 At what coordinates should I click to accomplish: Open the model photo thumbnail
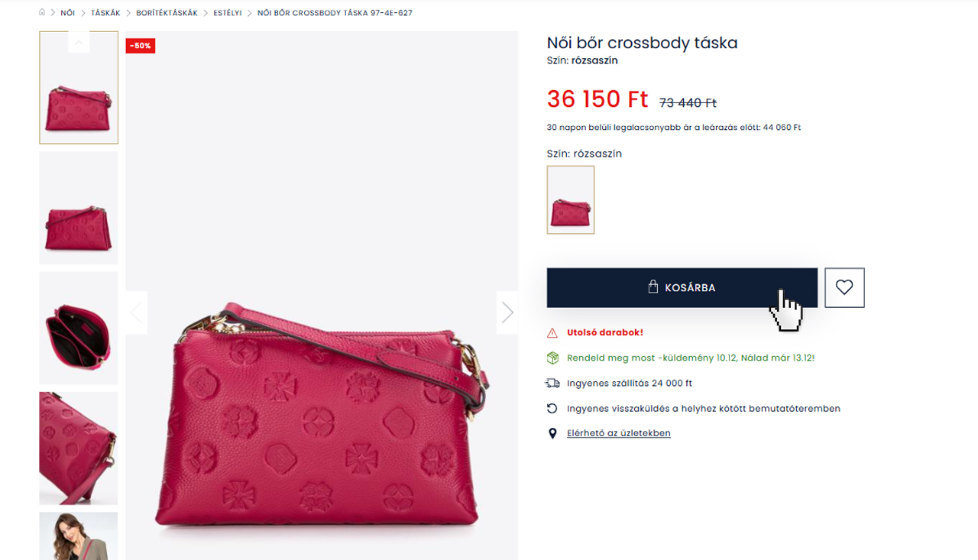coord(79,536)
